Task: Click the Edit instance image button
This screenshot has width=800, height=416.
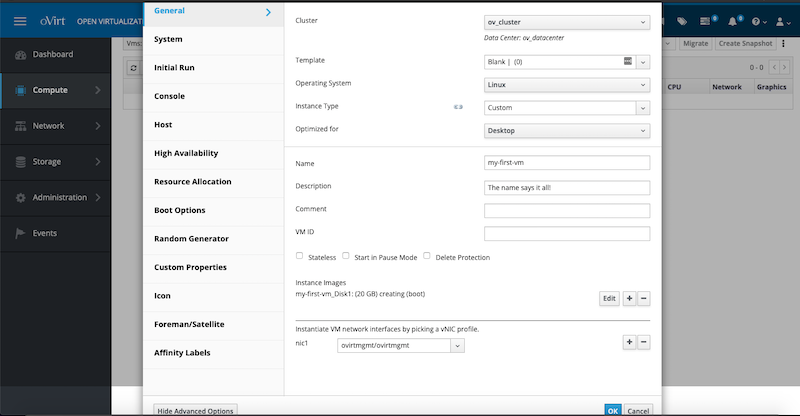Action: tap(609, 299)
